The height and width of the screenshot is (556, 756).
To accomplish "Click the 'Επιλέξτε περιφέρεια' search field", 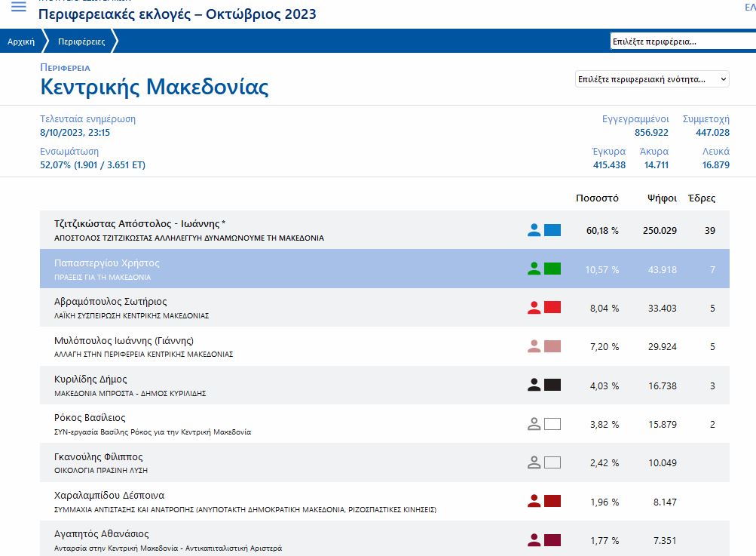I will tap(682, 41).
